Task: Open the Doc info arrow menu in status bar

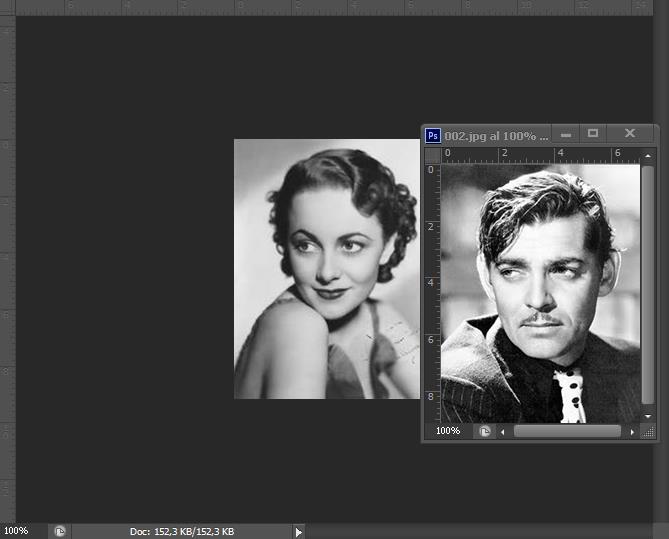Action: (298, 531)
